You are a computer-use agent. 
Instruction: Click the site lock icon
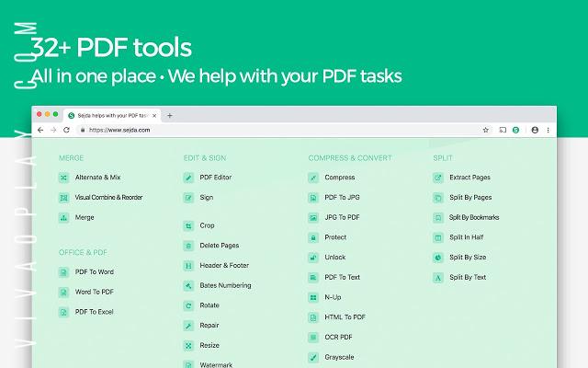(83, 130)
